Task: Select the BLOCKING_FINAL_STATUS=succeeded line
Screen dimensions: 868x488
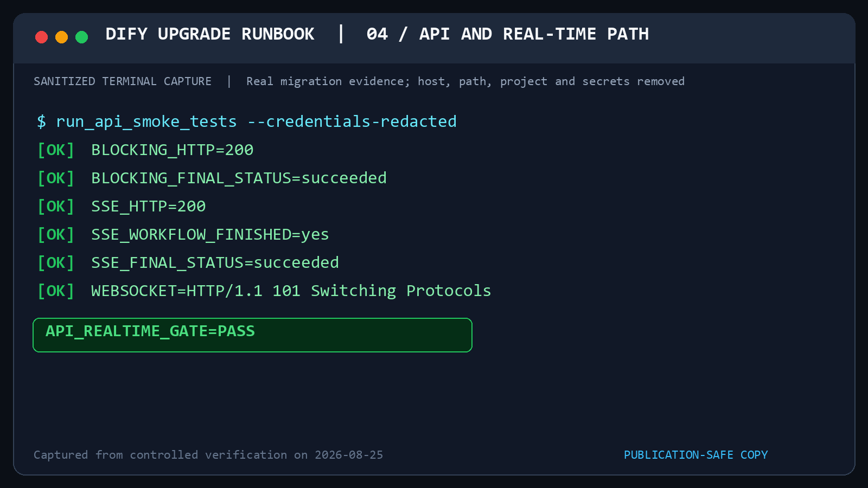Action: pyautogui.click(x=212, y=178)
